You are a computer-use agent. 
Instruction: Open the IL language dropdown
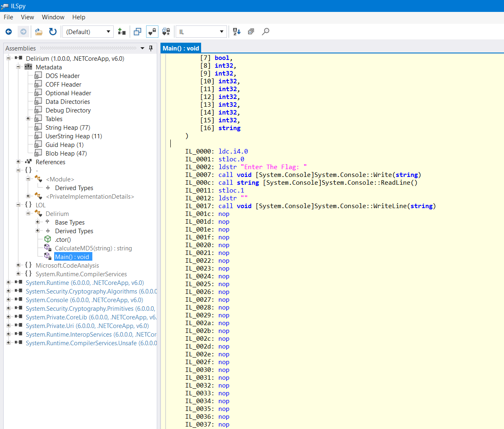201,32
